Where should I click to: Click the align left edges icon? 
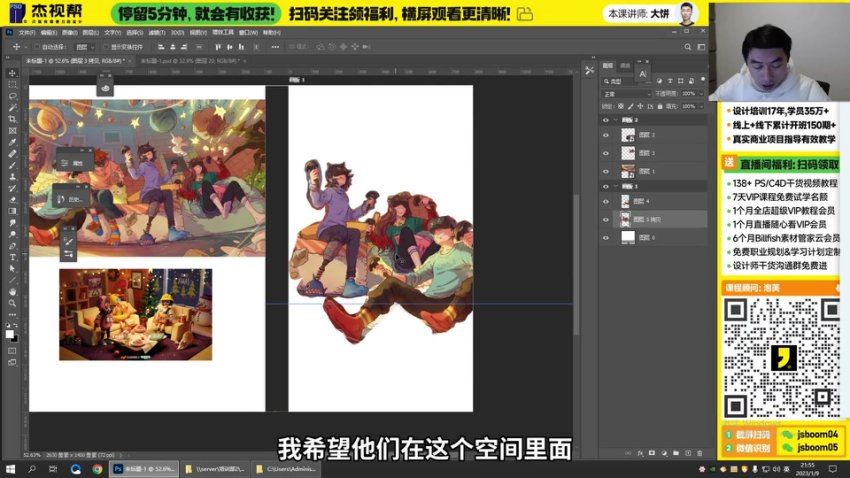coord(161,47)
